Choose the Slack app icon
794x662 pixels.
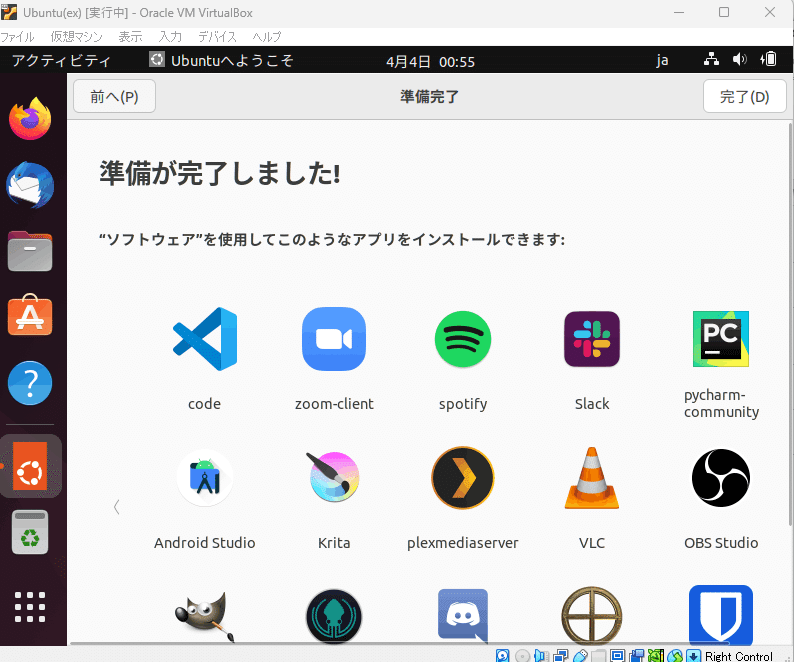(591, 339)
